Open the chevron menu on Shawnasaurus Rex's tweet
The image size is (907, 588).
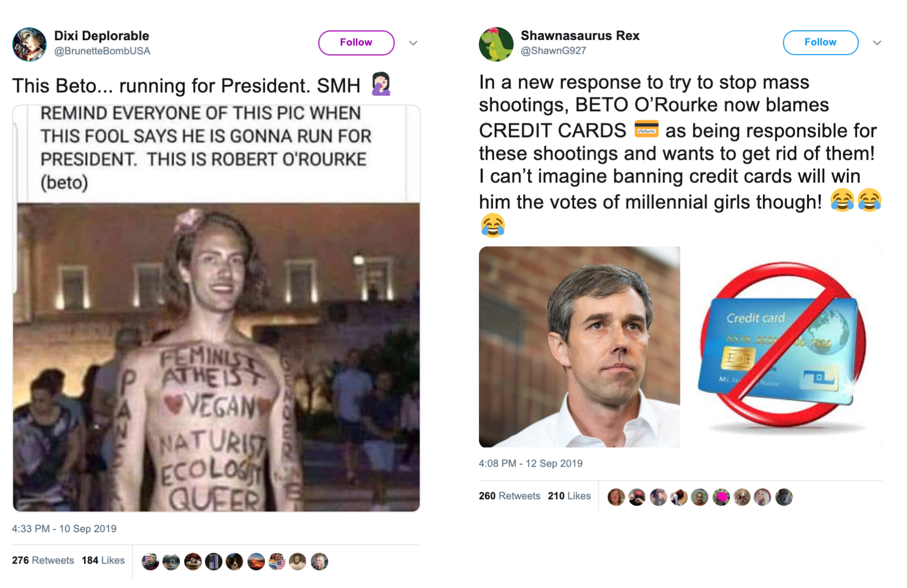click(x=877, y=43)
